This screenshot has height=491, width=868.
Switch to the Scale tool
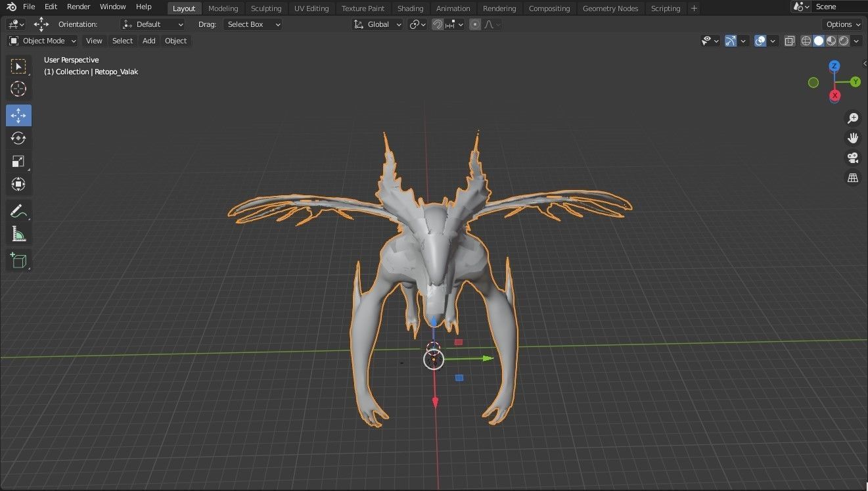18,162
